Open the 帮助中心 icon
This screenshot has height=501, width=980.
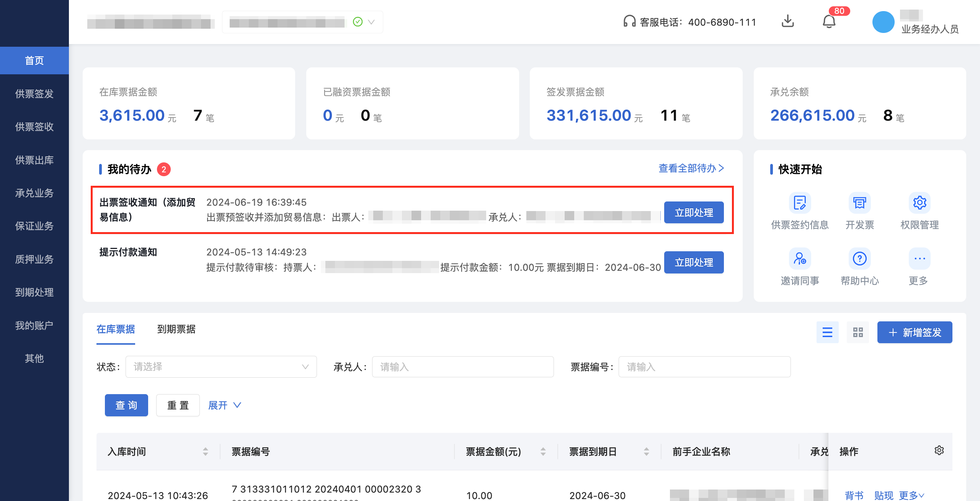(x=859, y=259)
